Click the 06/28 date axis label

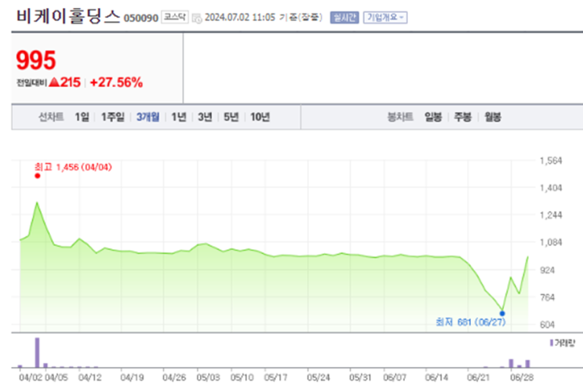coord(522,378)
